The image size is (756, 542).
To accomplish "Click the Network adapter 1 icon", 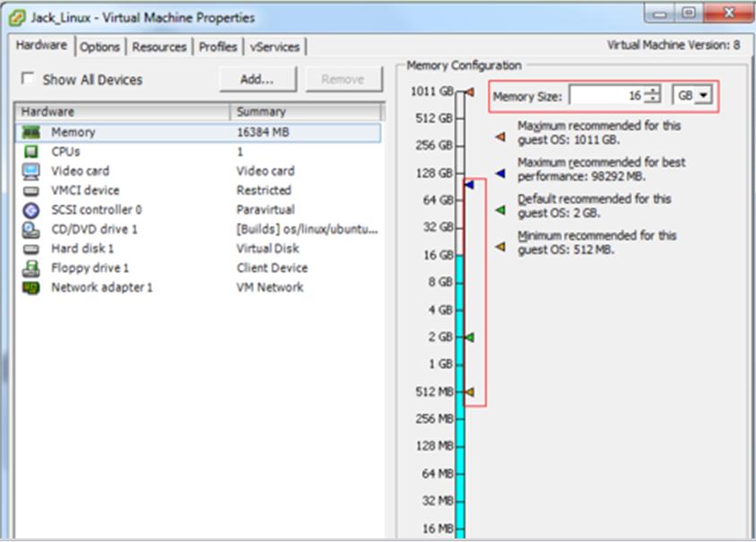I will click(x=30, y=288).
